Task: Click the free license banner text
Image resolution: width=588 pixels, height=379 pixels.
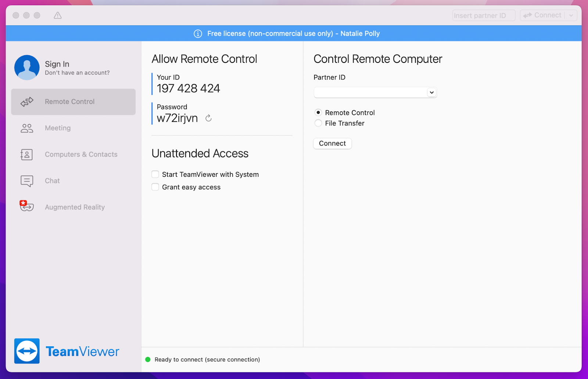Action: click(294, 34)
